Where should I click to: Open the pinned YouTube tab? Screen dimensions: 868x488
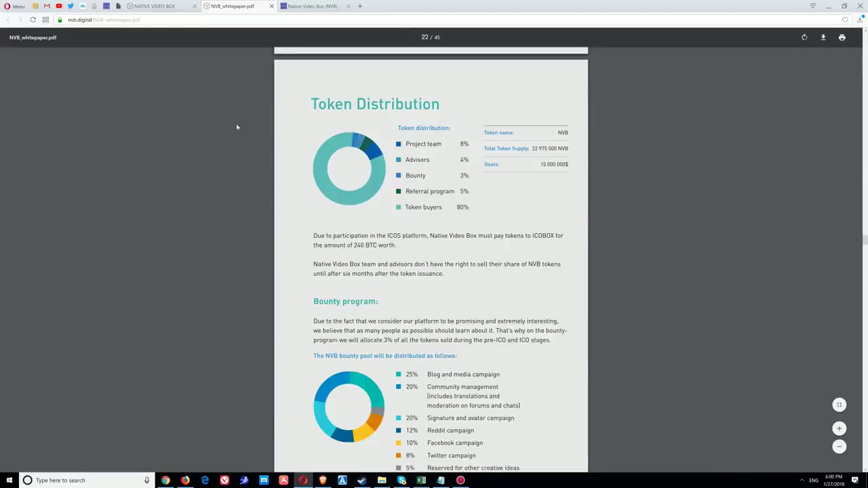click(x=59, y=6)
